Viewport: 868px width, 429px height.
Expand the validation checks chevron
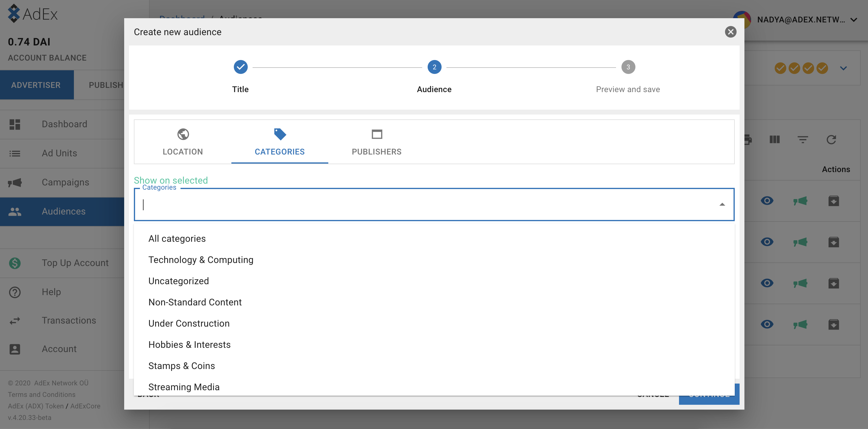click(x=843, y=68)
